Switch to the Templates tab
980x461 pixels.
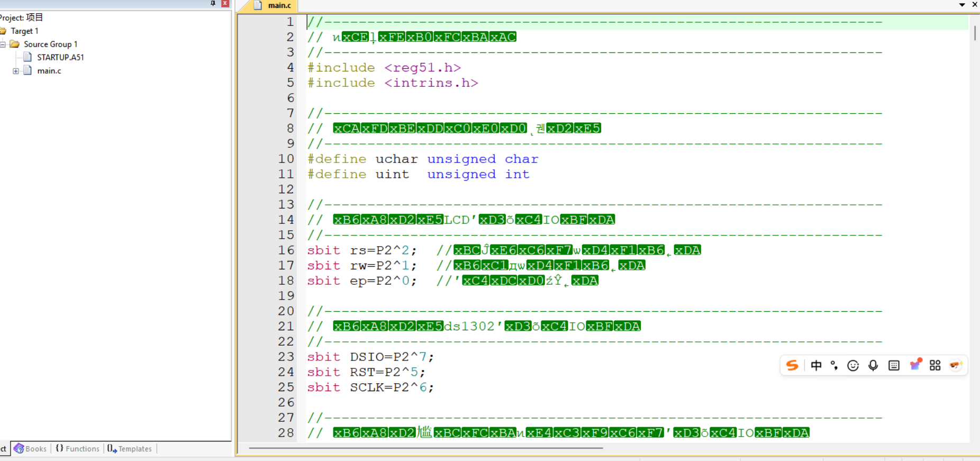(130, 448)
